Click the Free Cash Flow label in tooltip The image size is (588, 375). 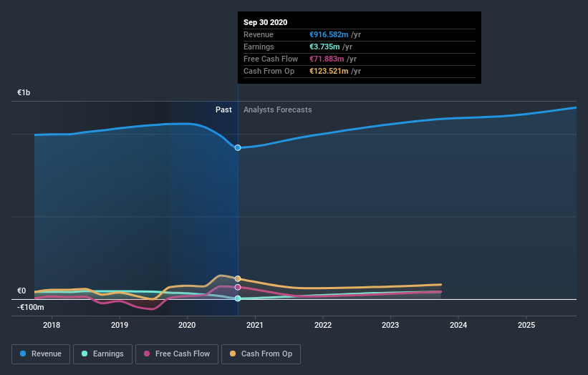[271, 59]
